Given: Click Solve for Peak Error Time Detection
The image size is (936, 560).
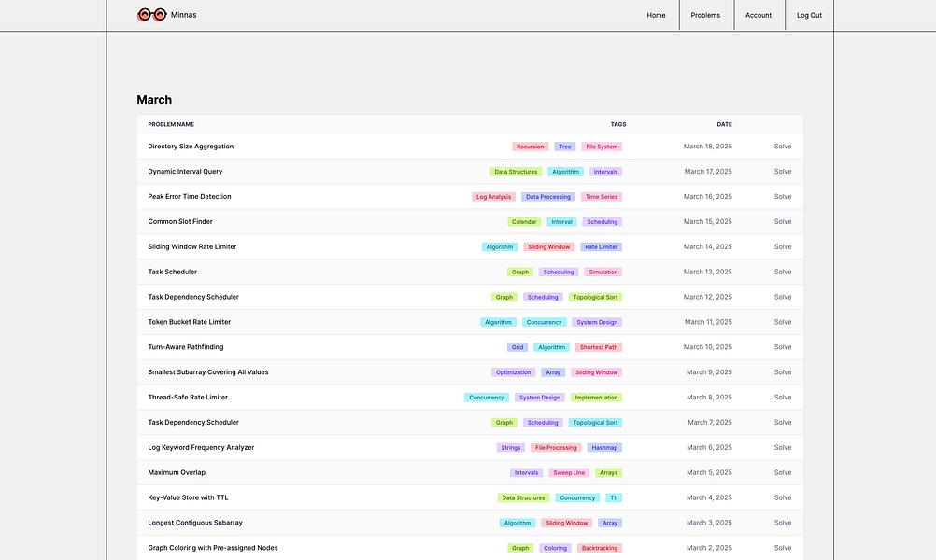Looking at the screenshot, I should (x=783, y=197).
